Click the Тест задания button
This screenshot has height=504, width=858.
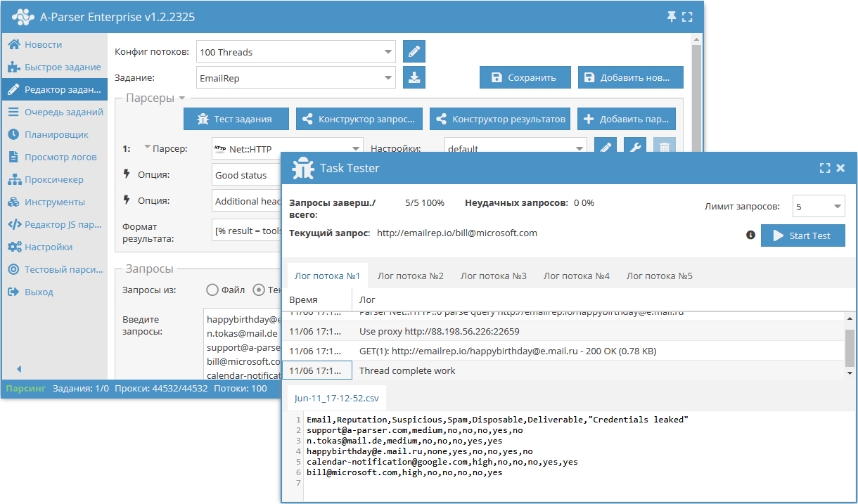click(236, 119)
